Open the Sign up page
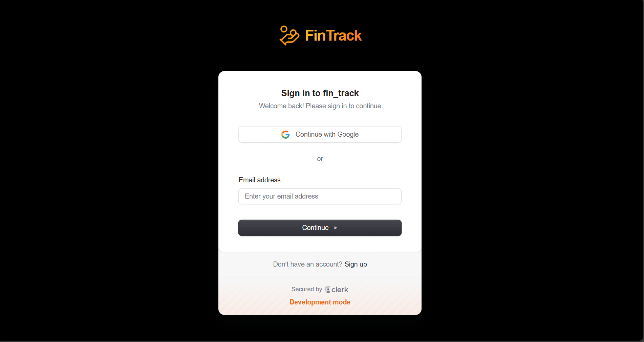The height and width of the screenshot is (342, 644). pos(356,264)
